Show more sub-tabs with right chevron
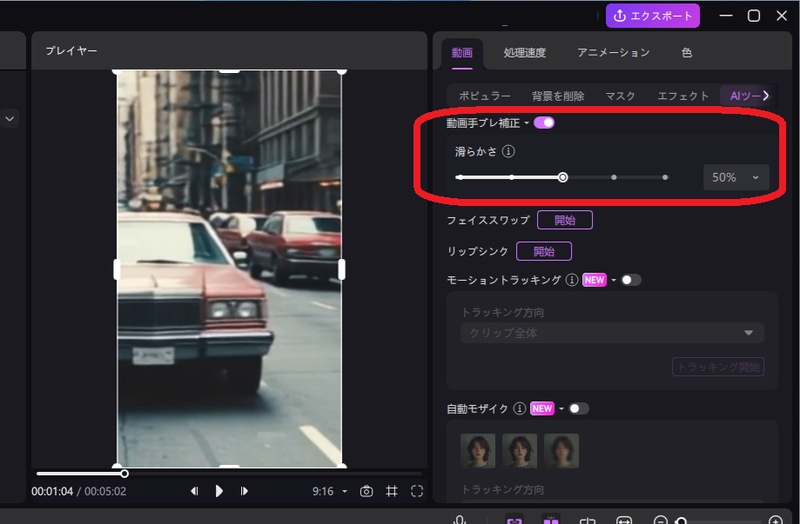 point(766,95)
